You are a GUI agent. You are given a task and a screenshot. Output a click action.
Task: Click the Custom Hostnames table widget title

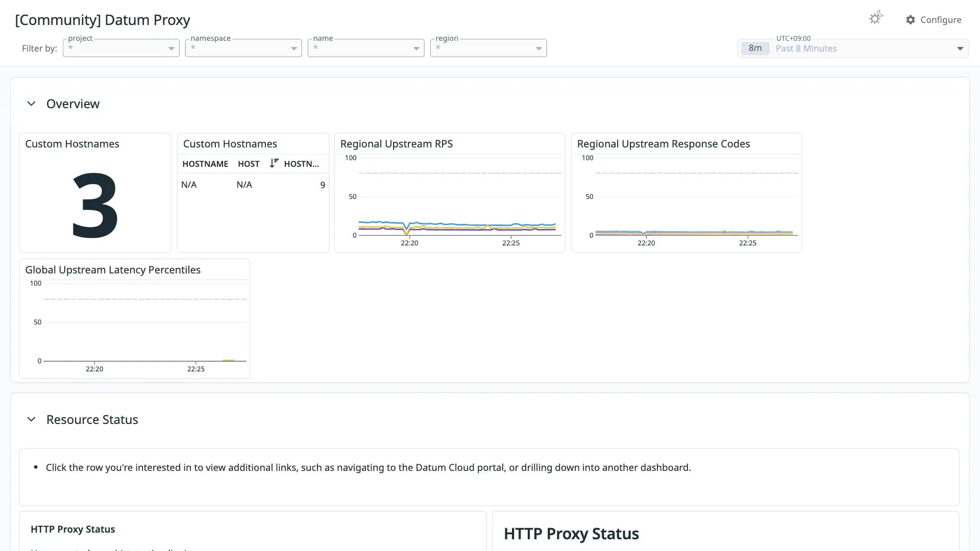(230, 144)
